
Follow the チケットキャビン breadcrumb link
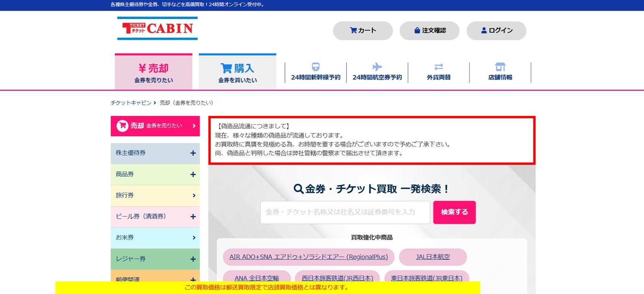point(131,103)
